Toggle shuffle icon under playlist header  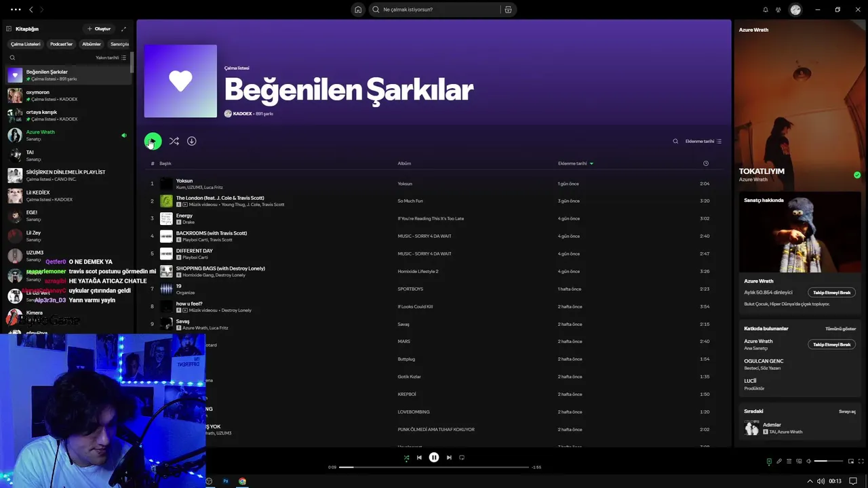click(174, 141)
